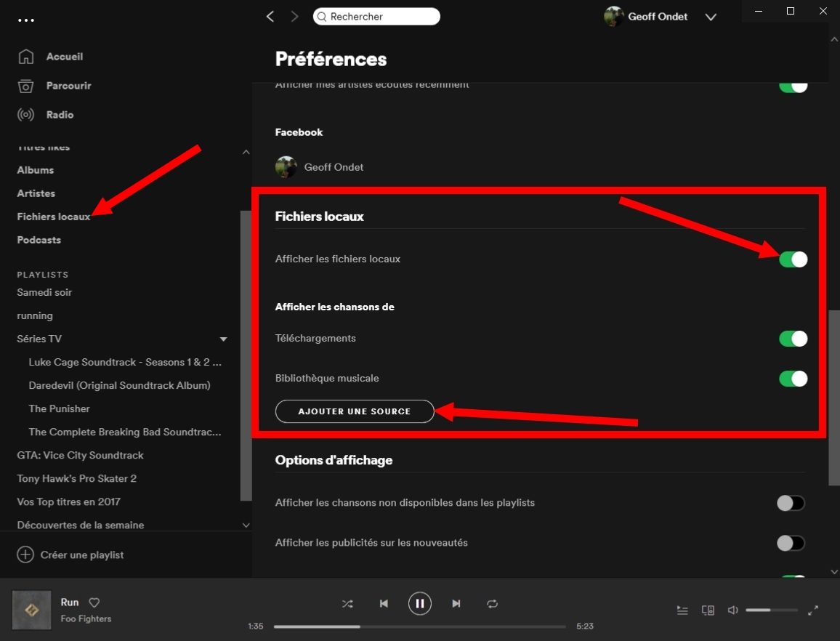Click sidebar scroll-up chevron
The width and height of the screenshot is (840, 641).
[246, 152]
